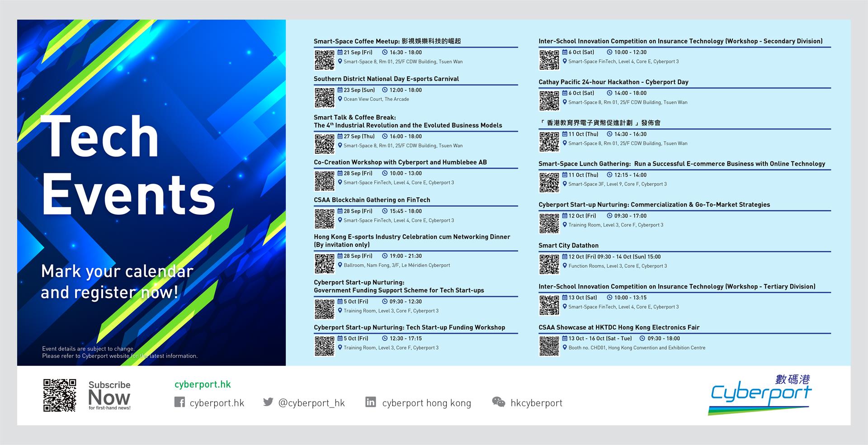Click QR code for Co-Creation Workshop with Humblebee
Viewport: 868px width, 445px height.
(325, 181)
